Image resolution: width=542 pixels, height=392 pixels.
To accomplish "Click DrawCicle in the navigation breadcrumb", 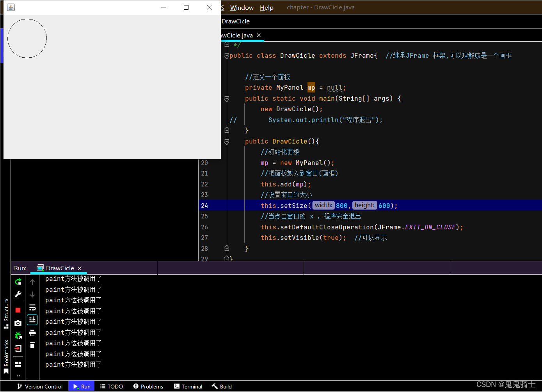I will (236, 21).
